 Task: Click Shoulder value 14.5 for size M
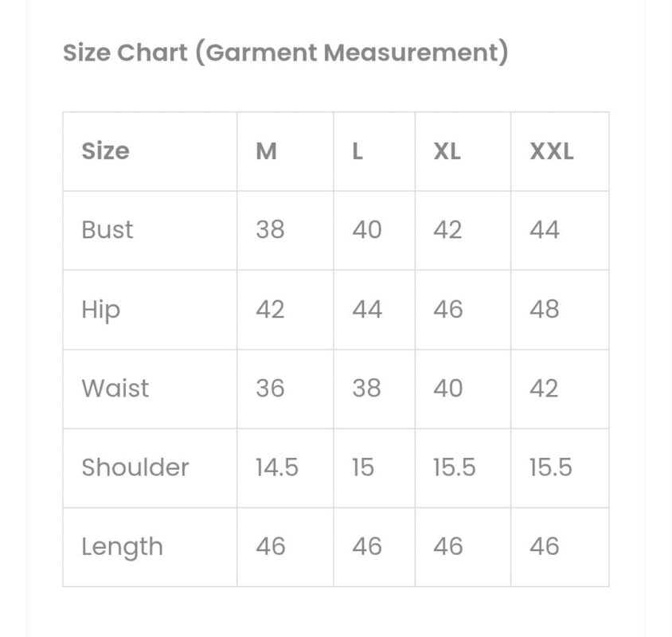[x=277, y=467]
